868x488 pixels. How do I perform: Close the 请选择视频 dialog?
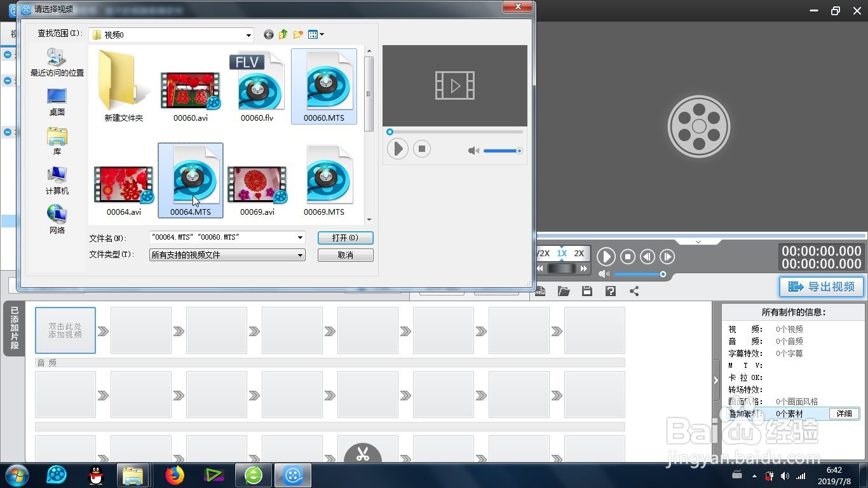517,6
